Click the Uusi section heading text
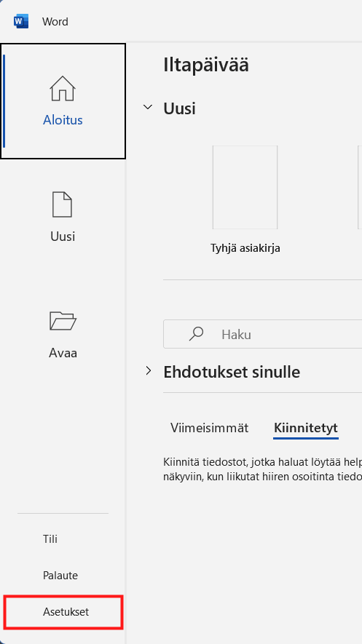The width and height of the screenshot is (362, 644). (x=180, y=108)
